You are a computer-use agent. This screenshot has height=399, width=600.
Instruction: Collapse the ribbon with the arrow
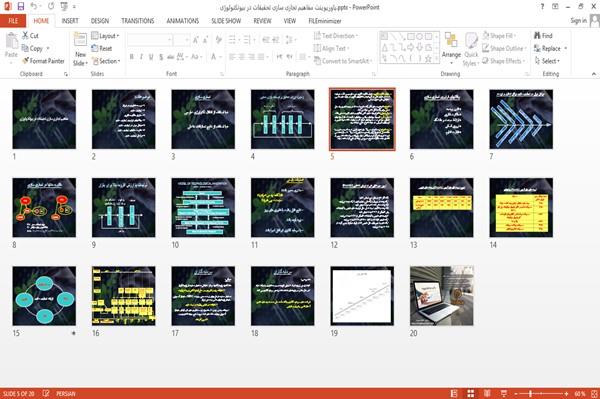pyautogui.click(x=593, y=74)
